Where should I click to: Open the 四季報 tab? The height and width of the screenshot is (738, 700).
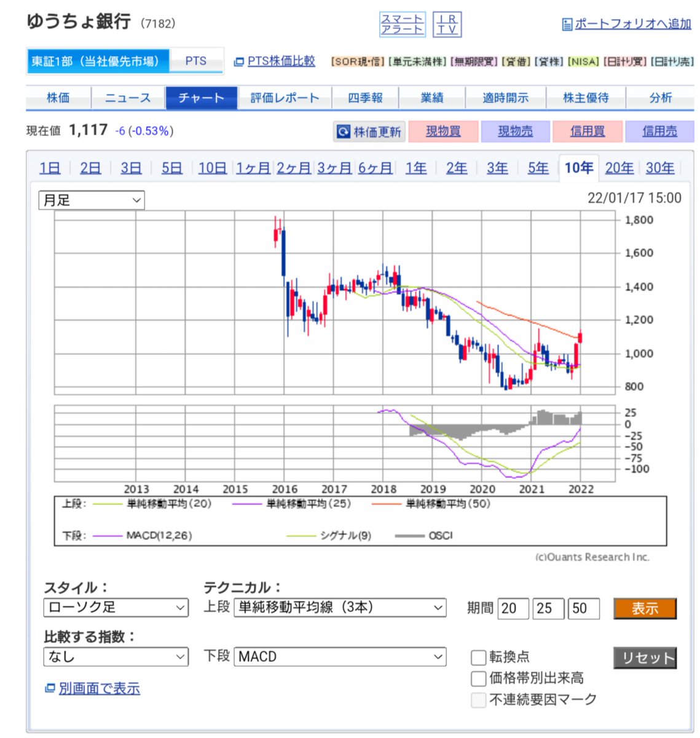(x=365, y=98)
